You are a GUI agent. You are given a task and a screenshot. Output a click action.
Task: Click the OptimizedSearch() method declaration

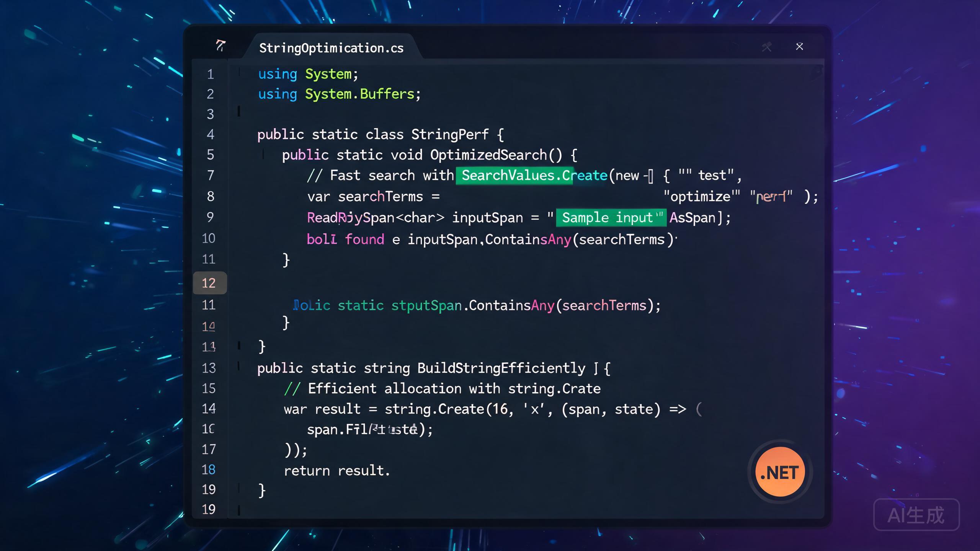pyautogui.click(x=429, y=155)
